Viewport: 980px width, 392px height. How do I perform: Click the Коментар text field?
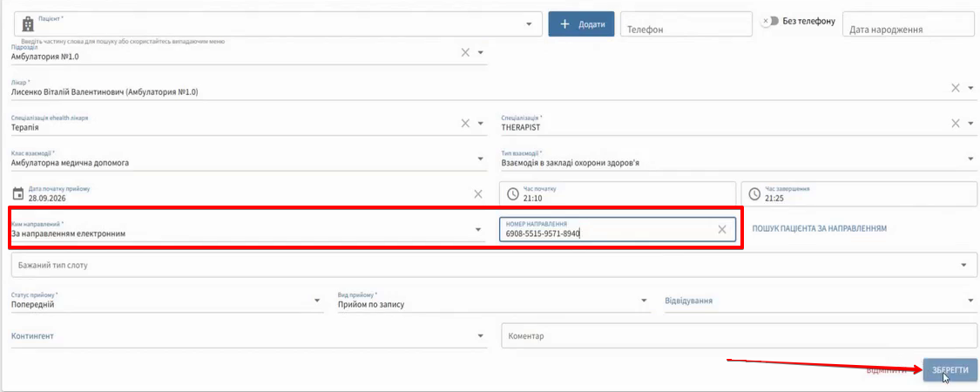click(x=738, y=336)
